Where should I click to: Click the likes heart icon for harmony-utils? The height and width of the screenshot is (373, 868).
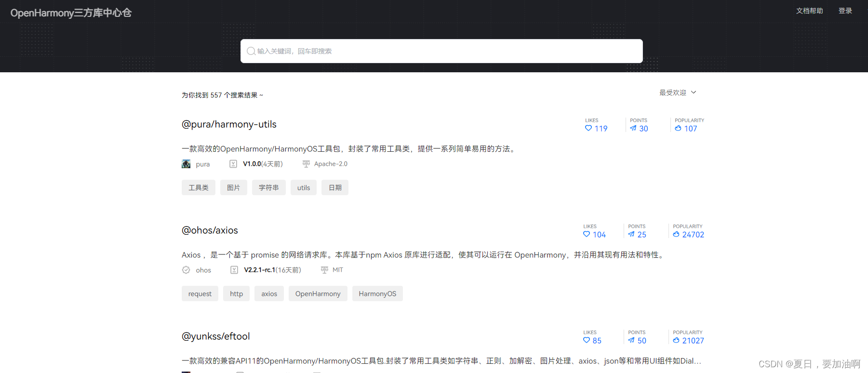[x=588, y=128]
